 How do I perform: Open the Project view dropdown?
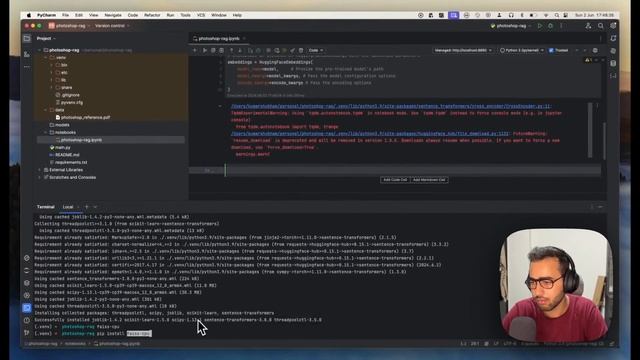tap(46, 38)
